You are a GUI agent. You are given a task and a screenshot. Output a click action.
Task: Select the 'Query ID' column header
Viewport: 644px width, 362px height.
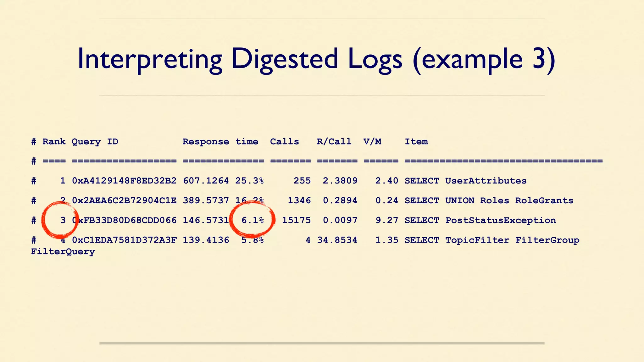pyautogui.click(x=95, y=142)
